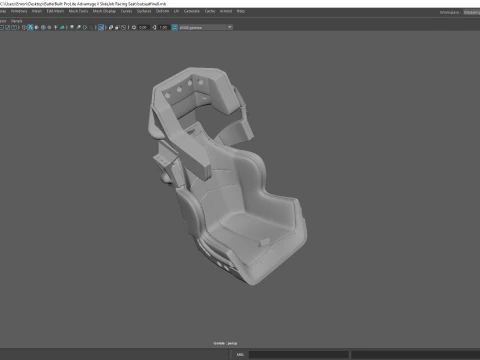Open the Mesh Display menu
480x360 pixels.
[x=104, y=11]
